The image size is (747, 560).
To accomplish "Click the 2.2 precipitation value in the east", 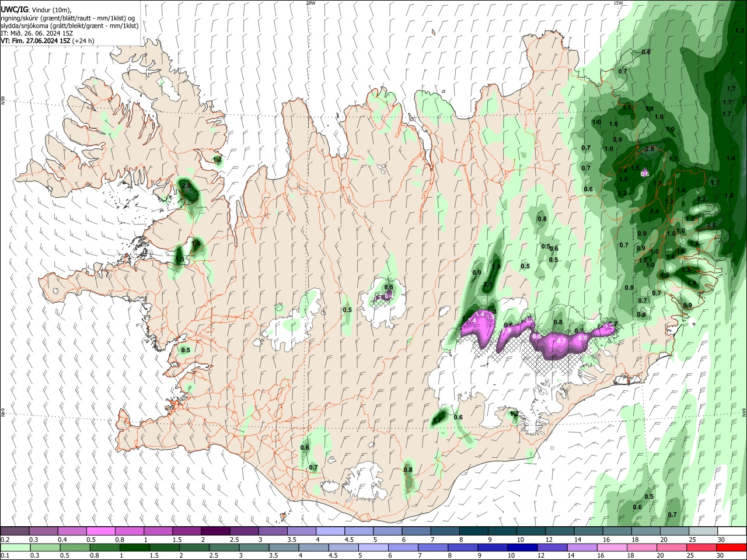I will click(x=701, y=199).
